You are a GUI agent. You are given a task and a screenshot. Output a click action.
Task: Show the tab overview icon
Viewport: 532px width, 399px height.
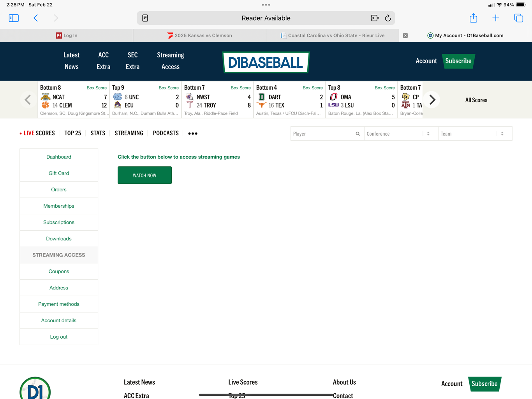click(518, 18)
